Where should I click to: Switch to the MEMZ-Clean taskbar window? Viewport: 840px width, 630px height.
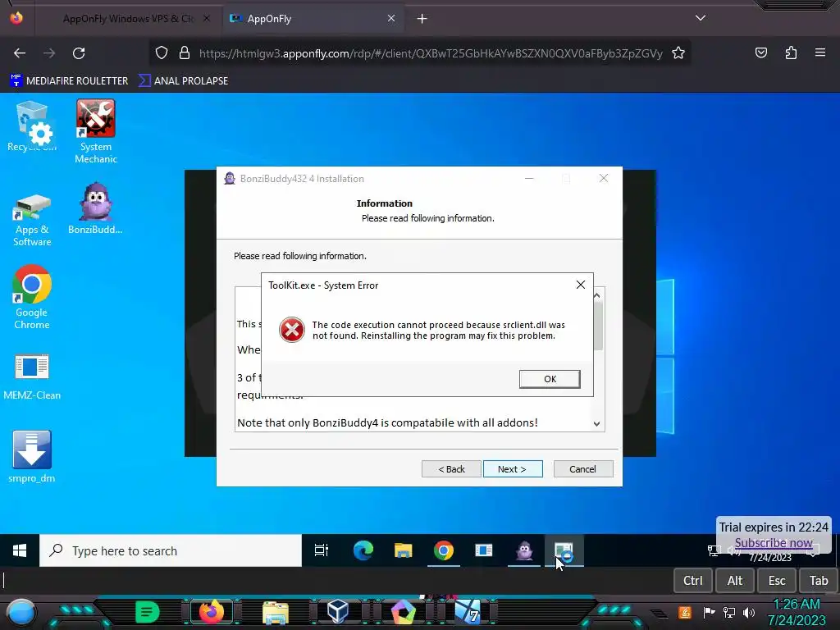click(x=484, y=550)
